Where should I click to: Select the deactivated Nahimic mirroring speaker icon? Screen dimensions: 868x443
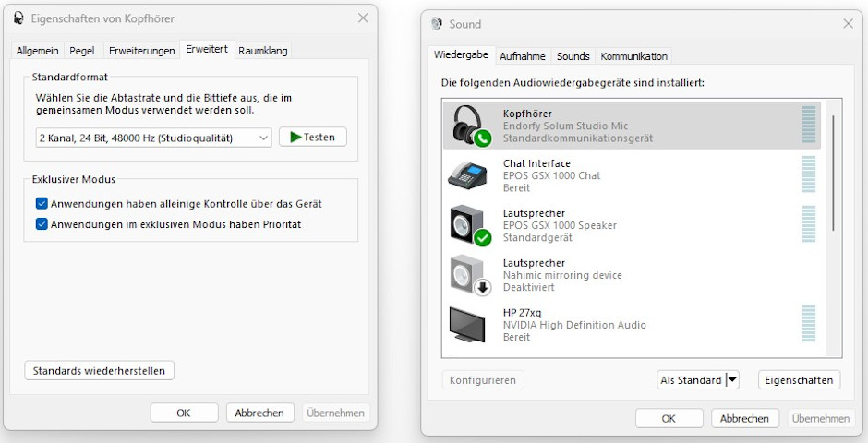click(470, 274)
